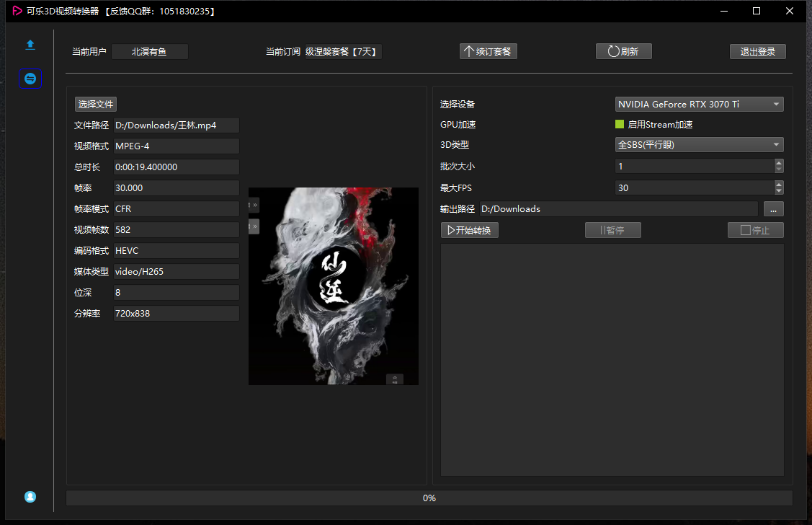
Task: Click inside the conversion log output area
Action: pos(612,360)
